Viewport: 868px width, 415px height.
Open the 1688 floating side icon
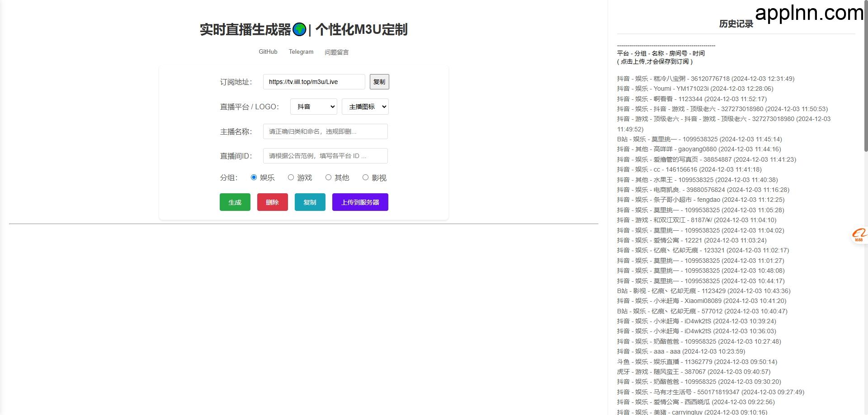(859, 235)
